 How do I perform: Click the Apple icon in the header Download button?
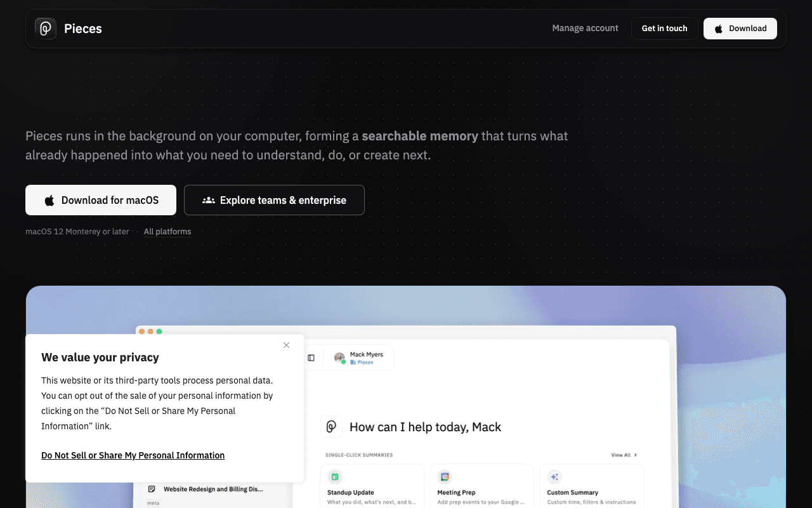pyautogui.click(x=719, y=29)
